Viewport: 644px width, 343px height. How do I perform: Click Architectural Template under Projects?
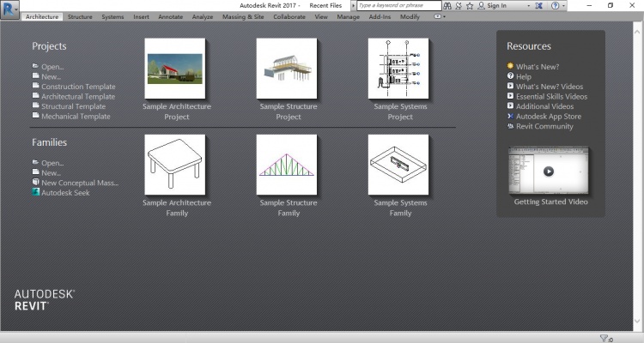pos(78,97)
